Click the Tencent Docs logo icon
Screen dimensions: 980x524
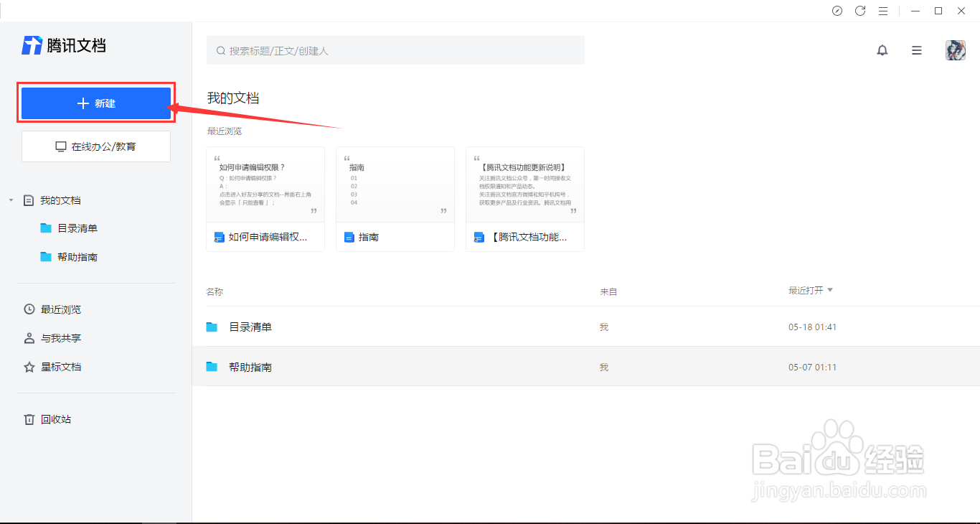[32, 45]
